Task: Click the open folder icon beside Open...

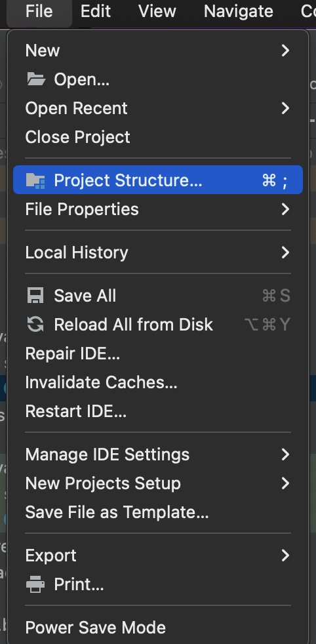Action: [36, 79]
